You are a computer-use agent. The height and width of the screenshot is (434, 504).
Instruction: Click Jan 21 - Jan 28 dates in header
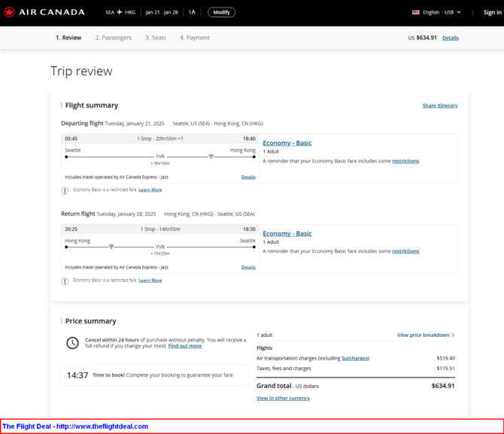click(x=162, y=12)
